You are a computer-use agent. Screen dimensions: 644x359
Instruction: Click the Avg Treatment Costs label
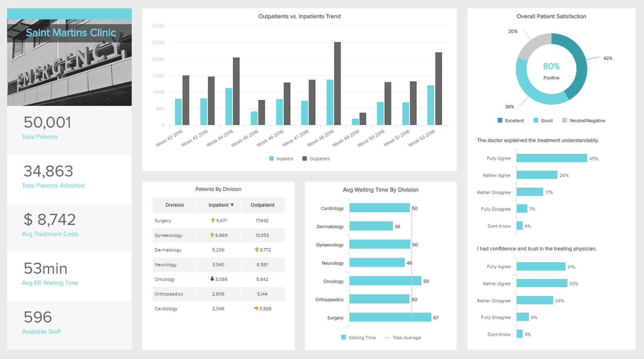pyautogui.click(x=50, y=234)
